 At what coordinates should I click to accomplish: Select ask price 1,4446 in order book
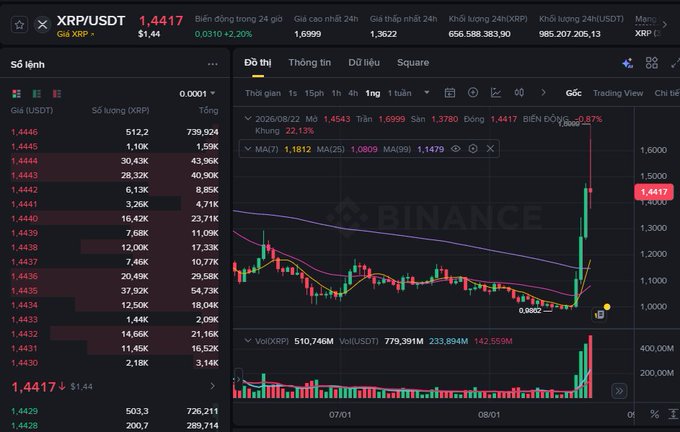tap(24, 132)
